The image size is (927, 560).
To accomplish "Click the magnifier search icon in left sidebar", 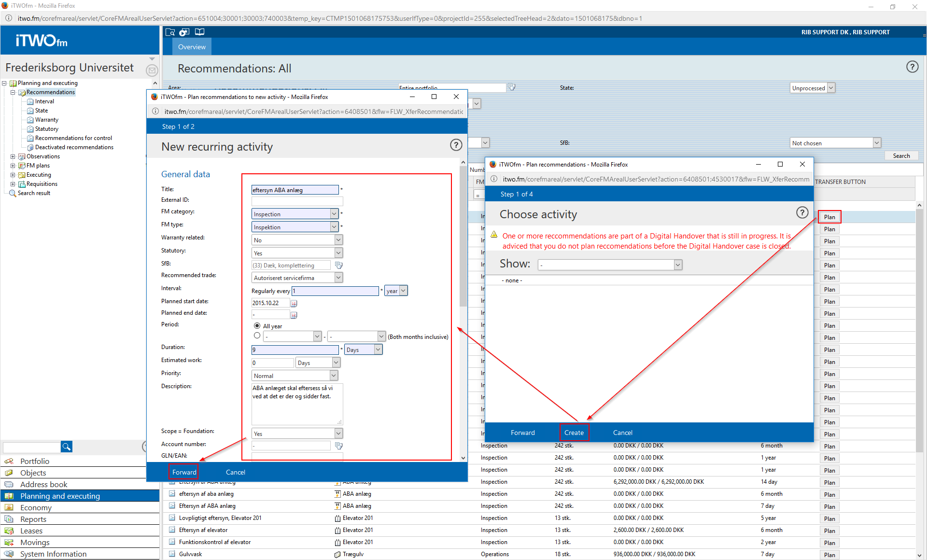I will point(66,447).
